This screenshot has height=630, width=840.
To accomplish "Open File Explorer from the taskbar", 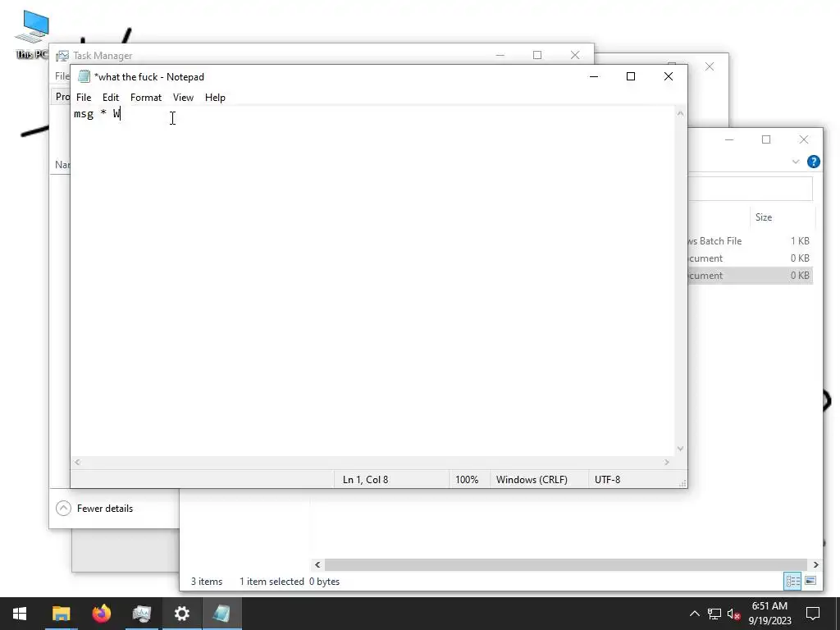I will coord(61,614).
